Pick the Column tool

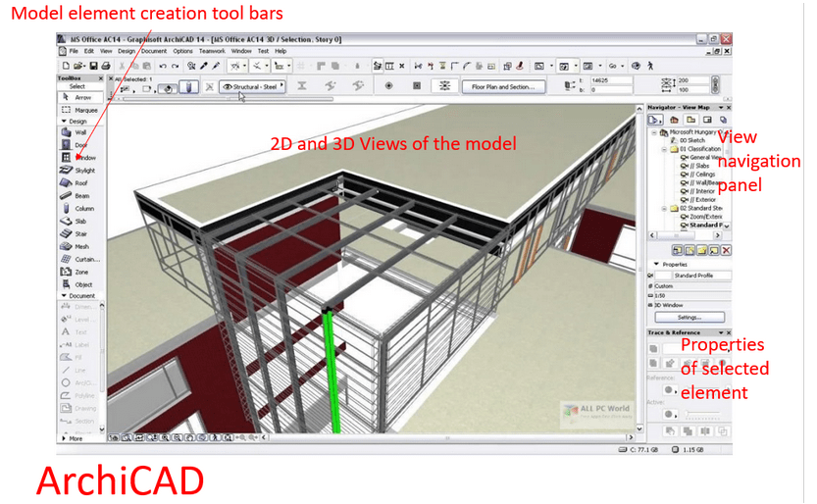pyautogui.click(x=81, y=209)
